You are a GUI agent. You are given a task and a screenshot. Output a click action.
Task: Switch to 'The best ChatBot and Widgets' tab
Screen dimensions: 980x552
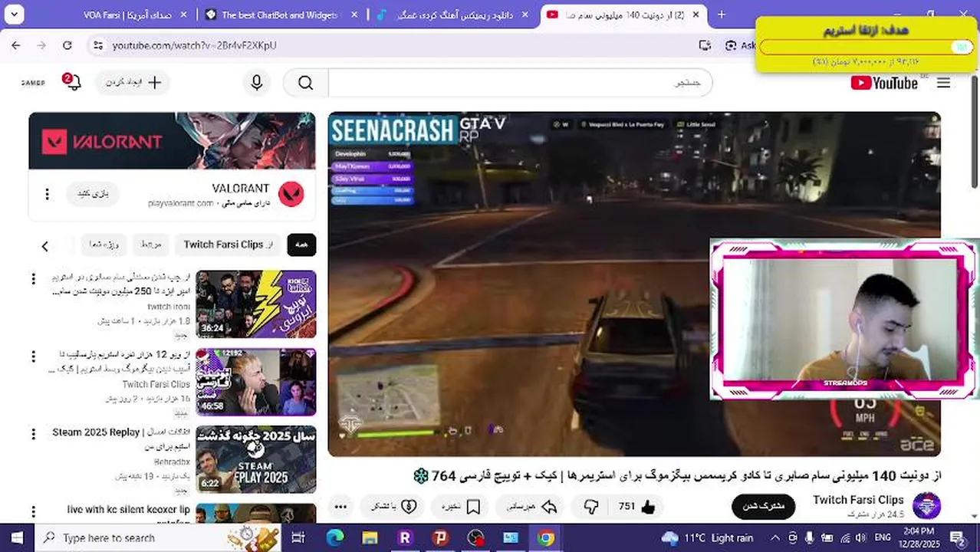281,15
